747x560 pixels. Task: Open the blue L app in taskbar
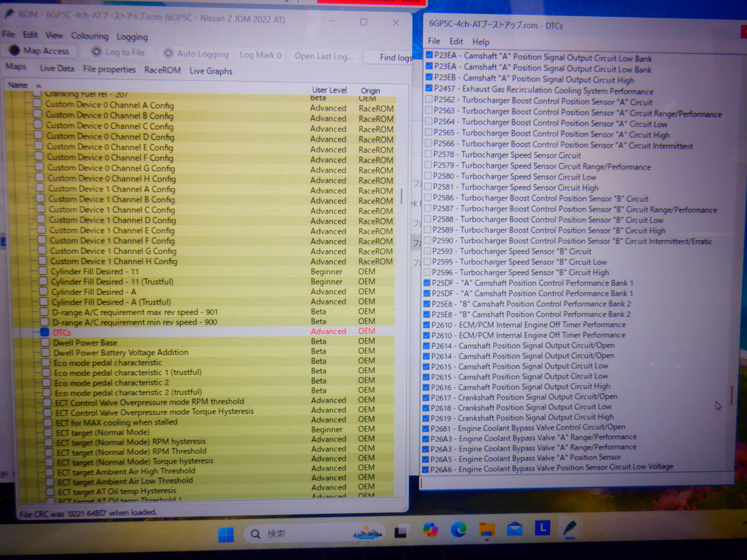(x=542, y=528)
